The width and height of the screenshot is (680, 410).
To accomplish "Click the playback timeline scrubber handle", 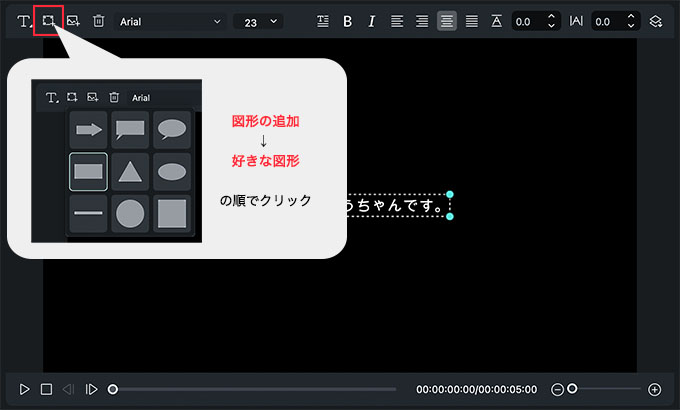I will [x=113, y=389].
